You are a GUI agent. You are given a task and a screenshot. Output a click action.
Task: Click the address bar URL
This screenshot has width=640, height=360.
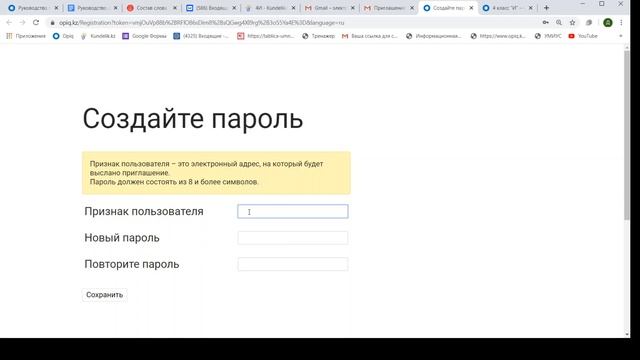[x=202, y=23]
